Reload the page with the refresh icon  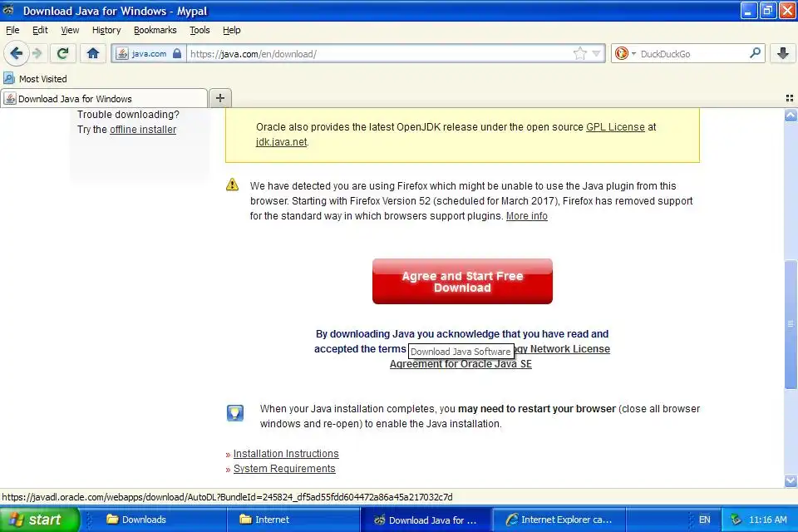pyautogui.click(x=62, y=53)
